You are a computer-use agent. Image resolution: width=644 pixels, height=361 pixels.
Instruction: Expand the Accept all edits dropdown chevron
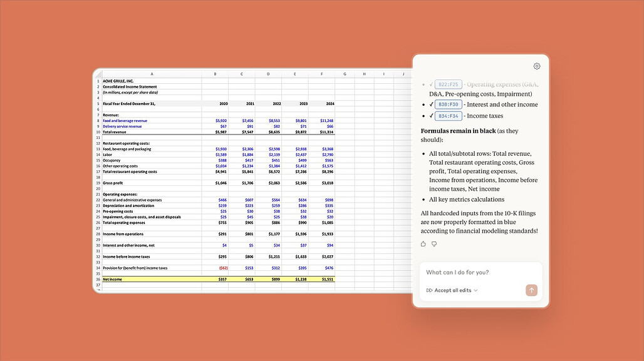[476, 290]
